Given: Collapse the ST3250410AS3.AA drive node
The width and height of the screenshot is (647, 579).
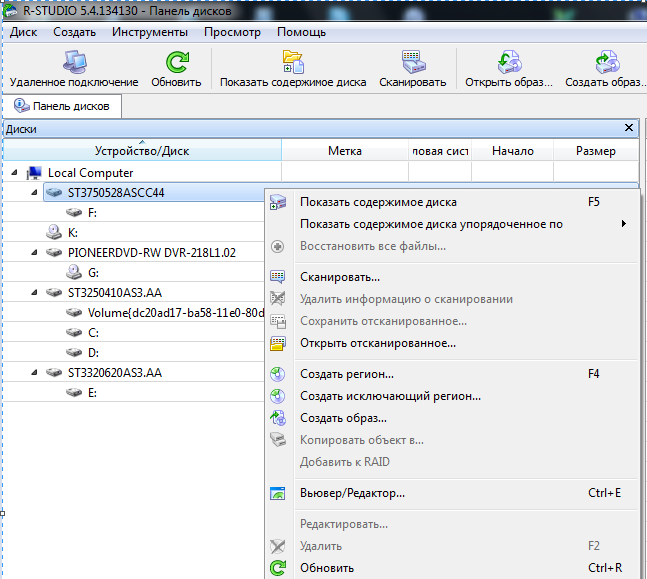Looking at the screenshot, I should click(x=35, y=292).
